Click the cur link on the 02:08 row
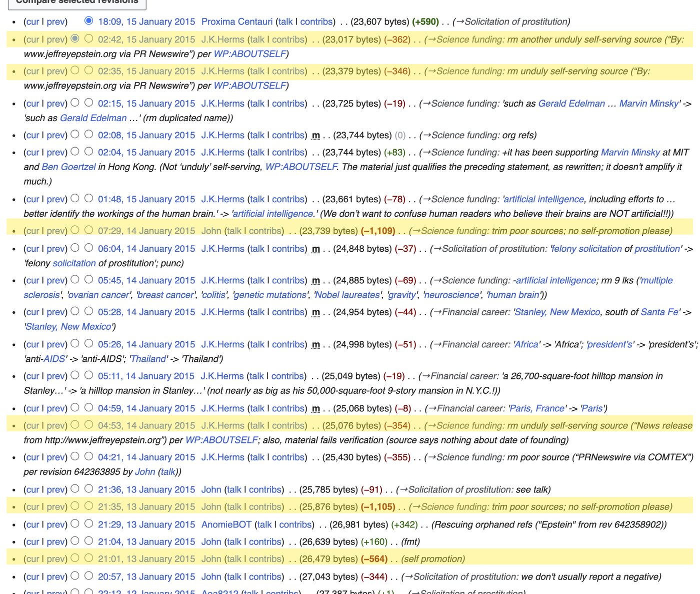The width and height of the screenshot is (700, 594). (33, 135)
